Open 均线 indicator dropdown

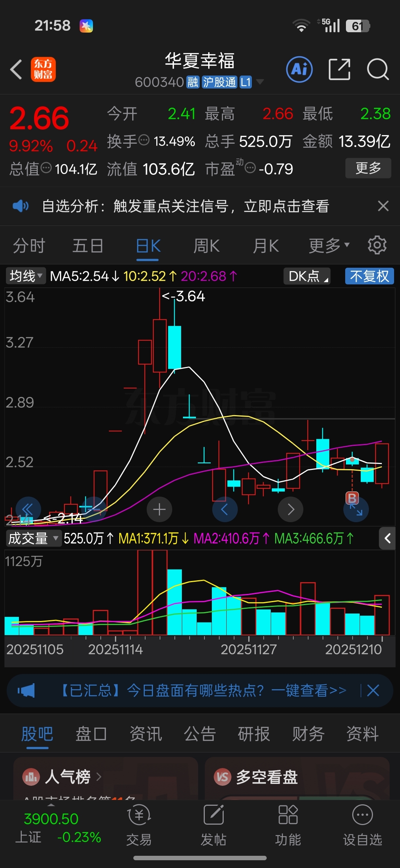[x=26, y=276]
